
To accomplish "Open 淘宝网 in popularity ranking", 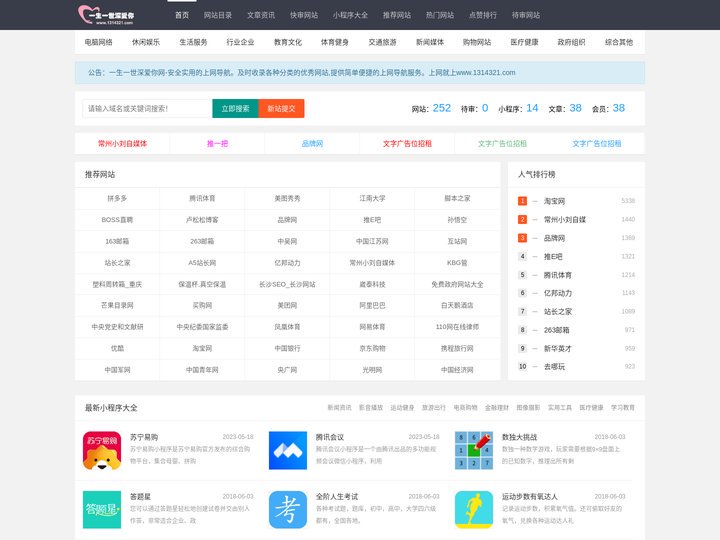I will 554,201.
